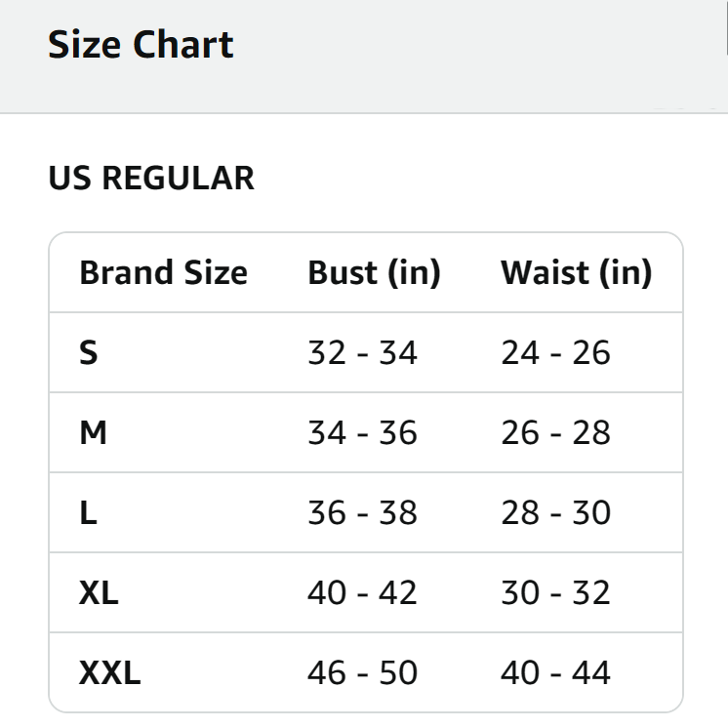
Task: Click waist measurement 28 - 30
Action: coord(555,512)
